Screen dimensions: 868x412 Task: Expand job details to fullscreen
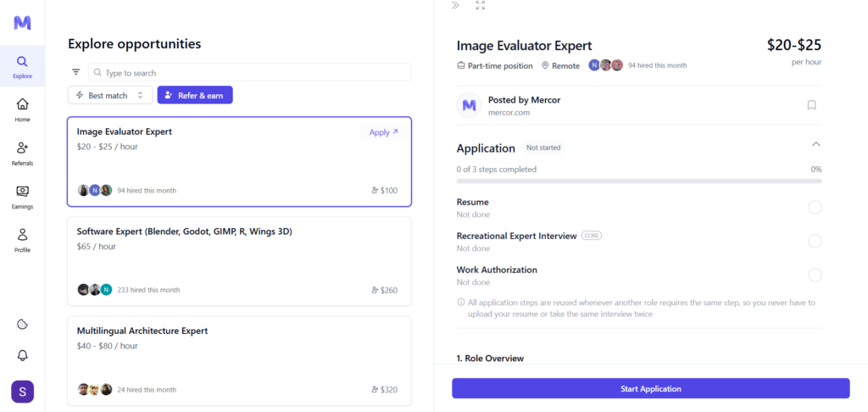[481, 5]
